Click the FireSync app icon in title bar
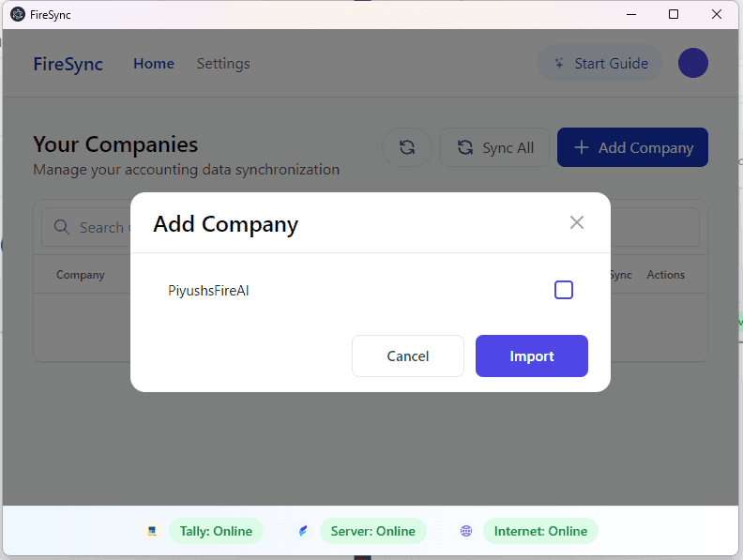743x560 pixels. 17,14
